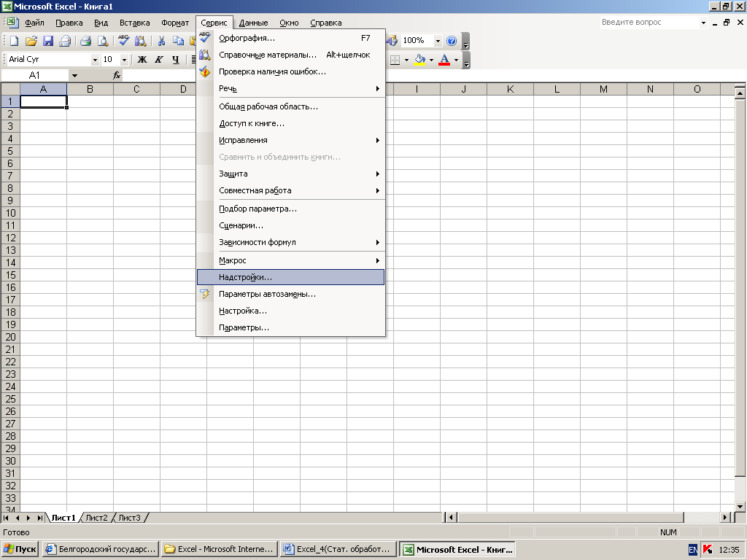747x560 pixels.
Task: Select Надстройки in the Сервис menu
Action: point(290,277)
